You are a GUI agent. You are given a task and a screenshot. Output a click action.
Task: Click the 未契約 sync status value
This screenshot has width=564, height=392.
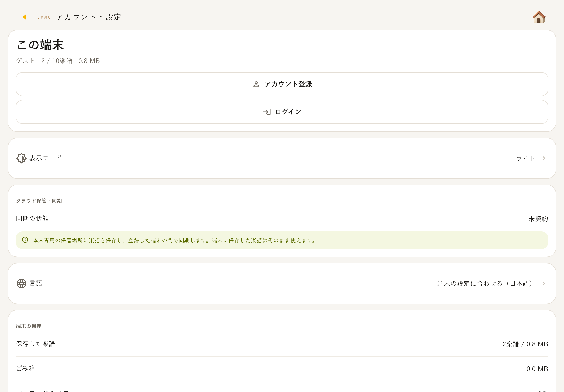point(538,219)
